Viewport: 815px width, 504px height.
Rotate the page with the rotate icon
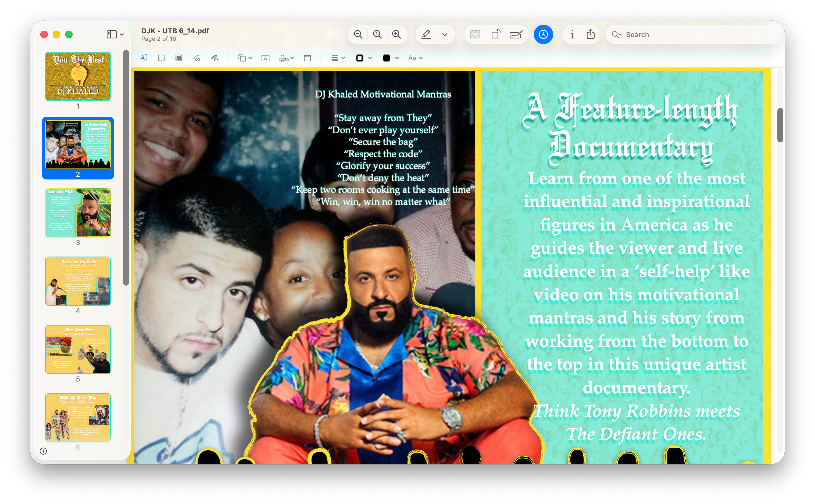[x=496, y=34]
